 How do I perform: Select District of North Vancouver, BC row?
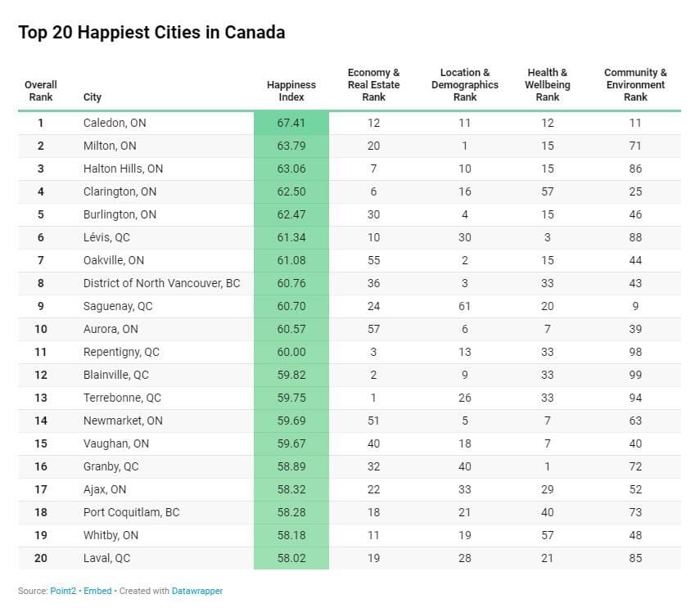tap(350, 283)
